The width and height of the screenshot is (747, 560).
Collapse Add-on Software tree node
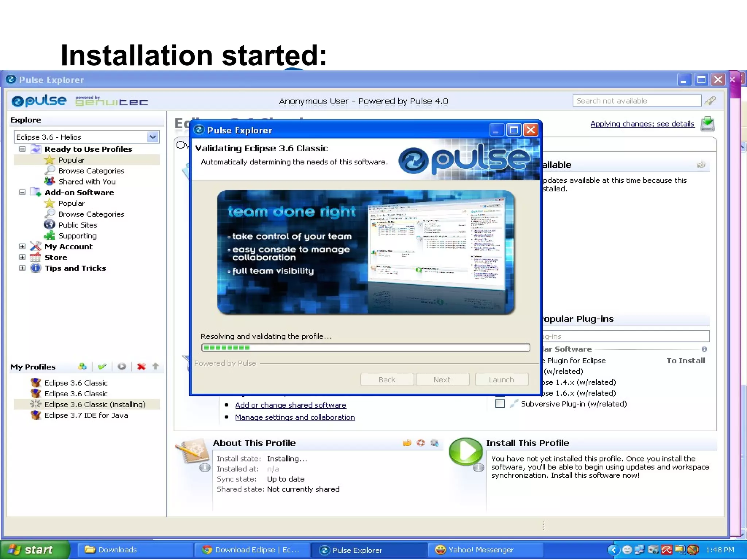click(x=22, y=192)
